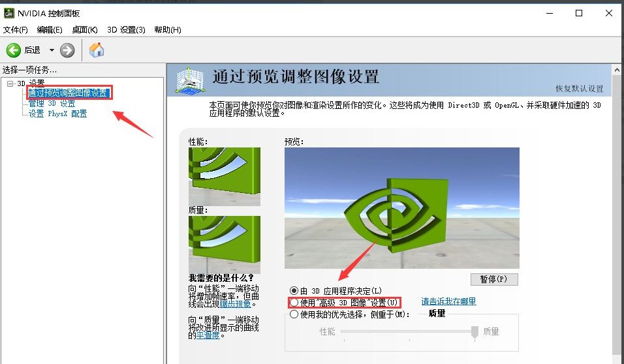Click the 性能 preview thumbnail

[224, 176]
